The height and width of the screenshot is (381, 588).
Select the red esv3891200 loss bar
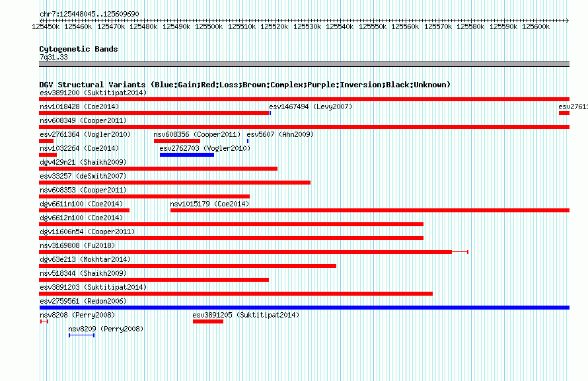pos(304,99)
